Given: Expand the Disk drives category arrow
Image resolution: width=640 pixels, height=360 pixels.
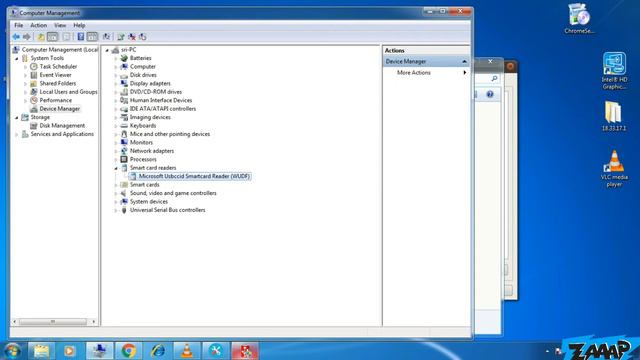Looking at the screenshot, I should coord(116,76).
